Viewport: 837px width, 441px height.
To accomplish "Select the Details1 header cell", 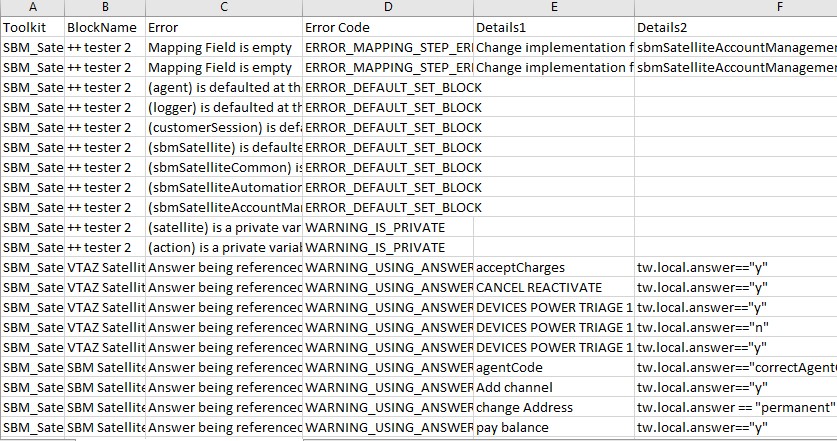I will click(553, 27).
